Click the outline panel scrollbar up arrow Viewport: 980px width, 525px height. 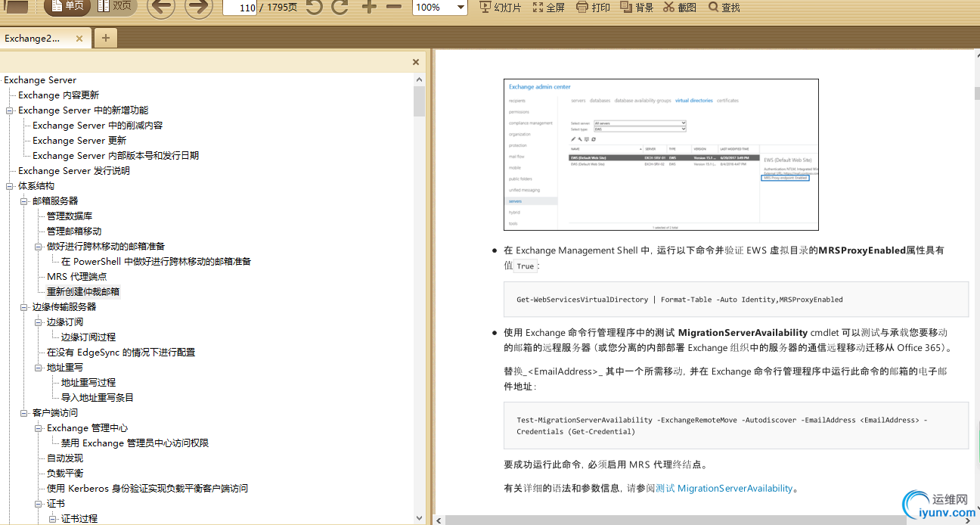(x=420, y=79)
